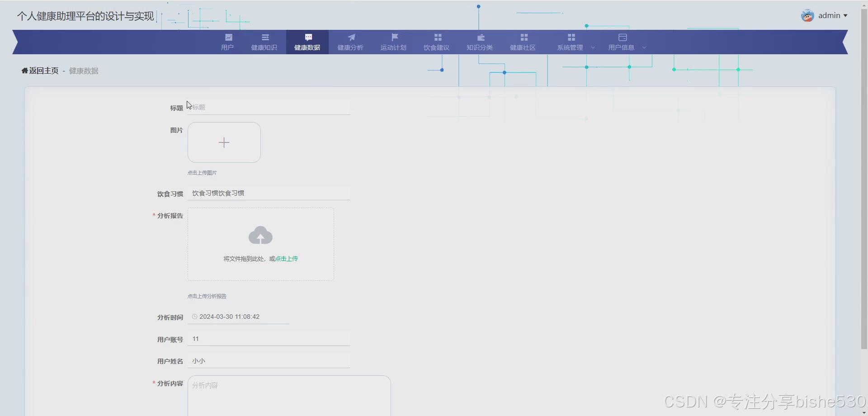Click the admin username text
868x416 pixels.
pyautogui.click(x=829, y=16)
